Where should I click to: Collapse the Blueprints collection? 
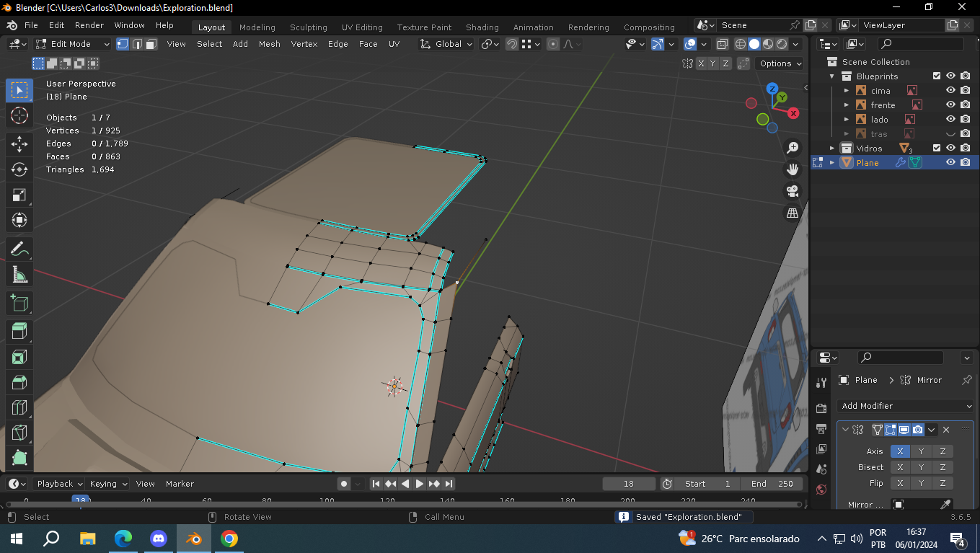[x=832, y=76]
